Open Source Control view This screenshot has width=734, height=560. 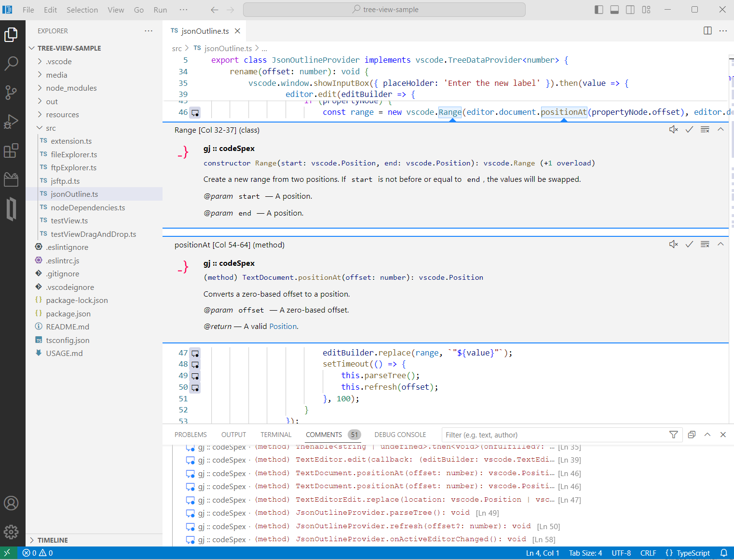coord(11,92)
